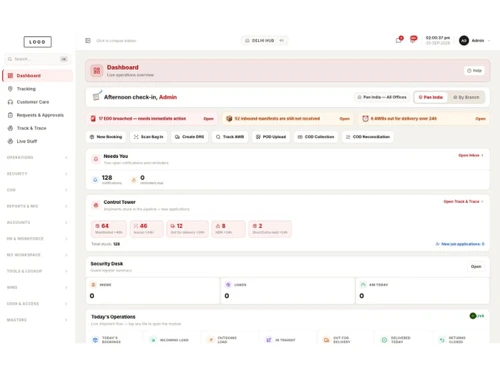
Task: Click the Incoming Load tile icon
Action: point(153,340)
